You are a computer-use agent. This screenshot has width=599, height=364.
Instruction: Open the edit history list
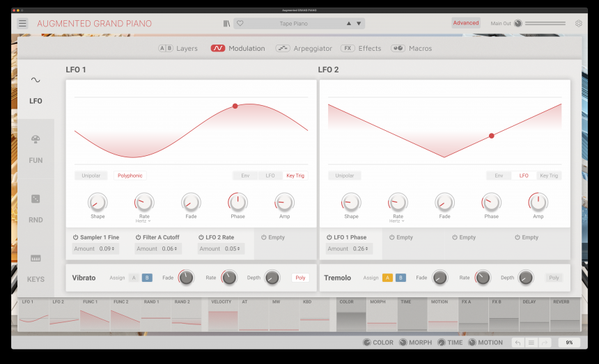coord(531,342)
